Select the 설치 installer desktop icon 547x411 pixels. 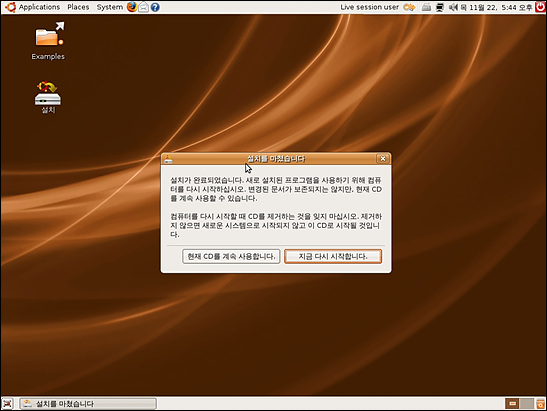pos(48,97)
